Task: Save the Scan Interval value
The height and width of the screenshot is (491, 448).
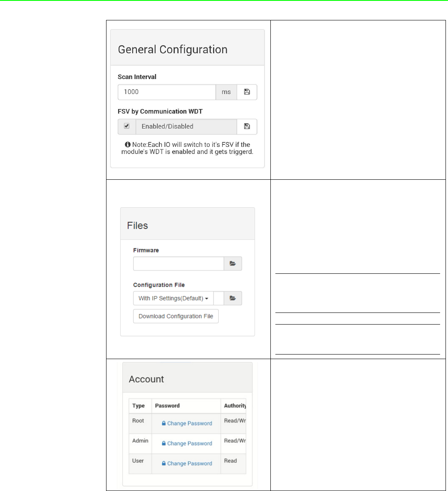Action: point(247,92)
